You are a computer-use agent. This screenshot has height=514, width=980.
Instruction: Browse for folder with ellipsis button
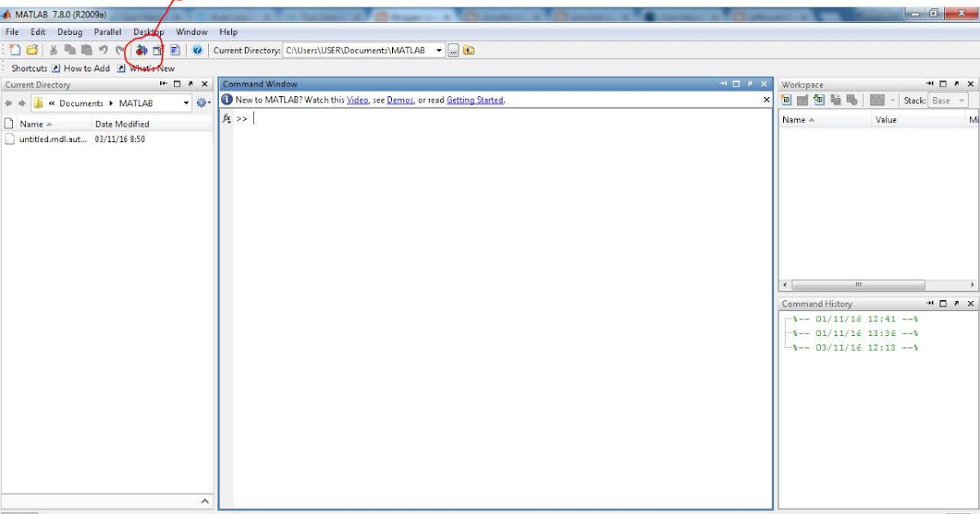(454, 51)
